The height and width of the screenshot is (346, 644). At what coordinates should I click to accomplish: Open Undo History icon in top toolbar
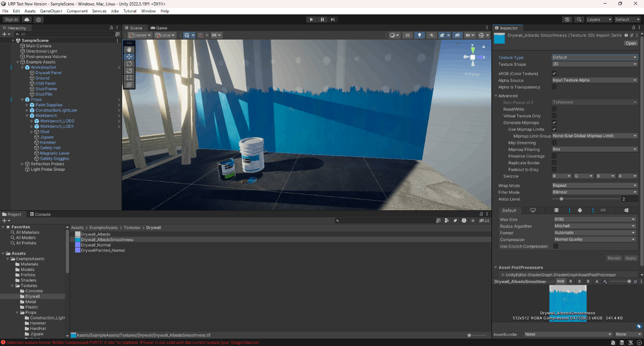567,19
